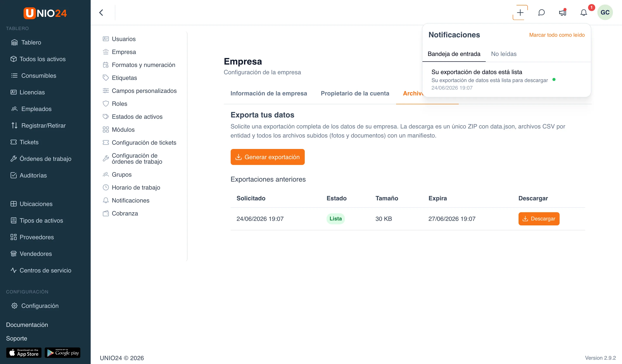Open the Documentación link
622x364 pixels.
tap(27, 325)
